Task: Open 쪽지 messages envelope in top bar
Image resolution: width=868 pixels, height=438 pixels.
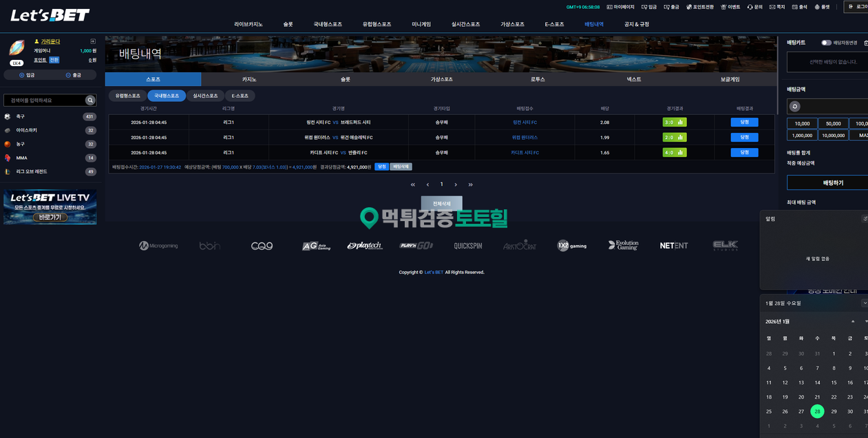Action: [x=776, y=7]
